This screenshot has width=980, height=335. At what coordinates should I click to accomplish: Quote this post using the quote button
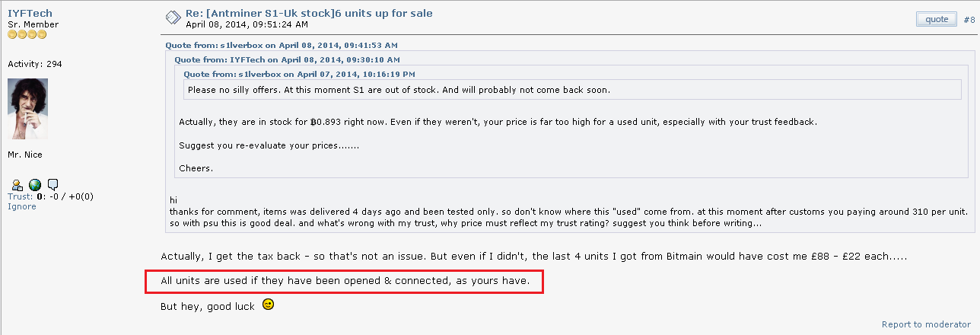coord(936,19)
